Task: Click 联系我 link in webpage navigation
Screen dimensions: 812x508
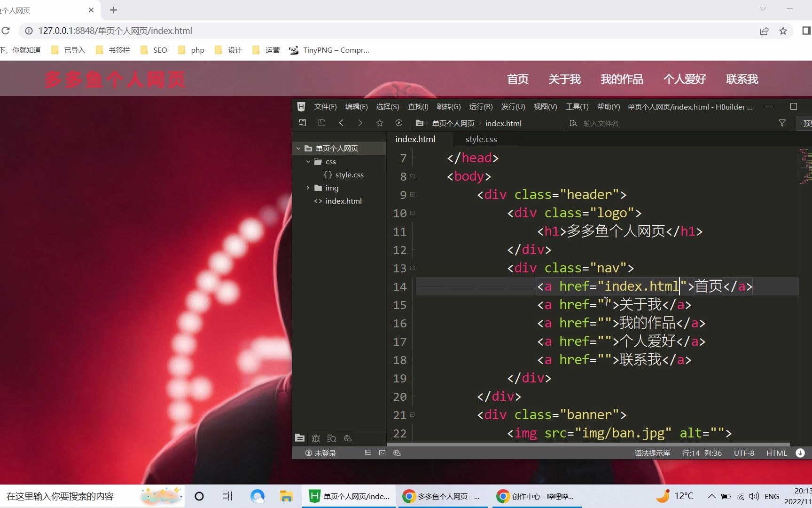Action: coord(742,79)
